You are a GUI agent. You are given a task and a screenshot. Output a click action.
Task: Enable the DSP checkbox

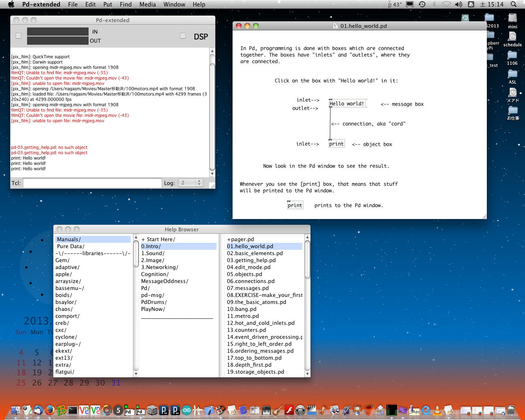[183, 36]
